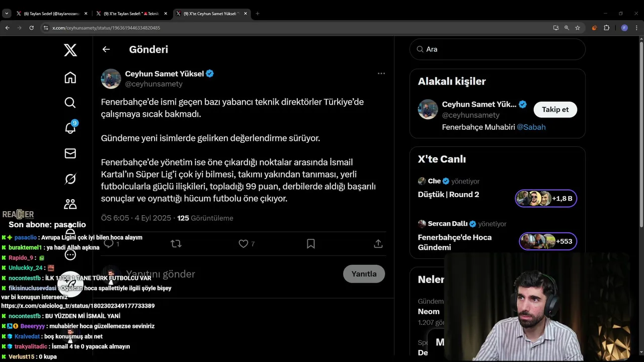644x362 pixels.
Task: Click the +1,8 B listeners badge
Action: click(x=546, y=199)
